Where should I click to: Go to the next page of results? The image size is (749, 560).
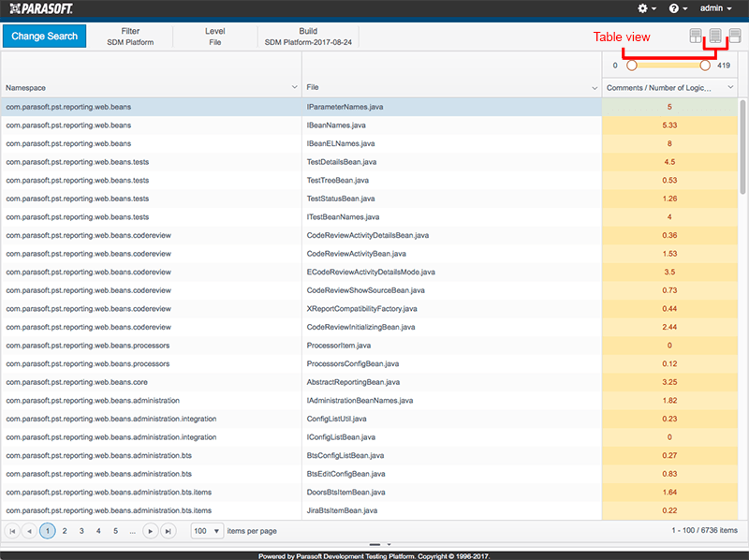(x=151, y=531)
